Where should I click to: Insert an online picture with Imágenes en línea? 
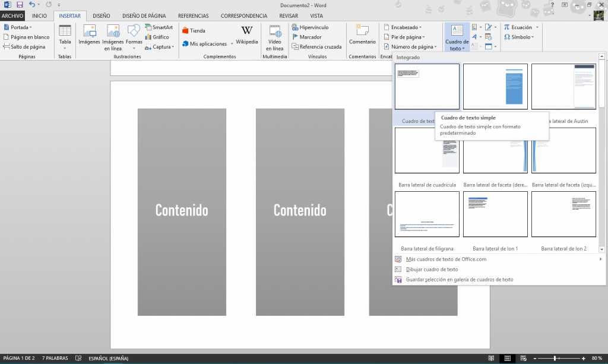pyautogui.click(x=112, y=37)
